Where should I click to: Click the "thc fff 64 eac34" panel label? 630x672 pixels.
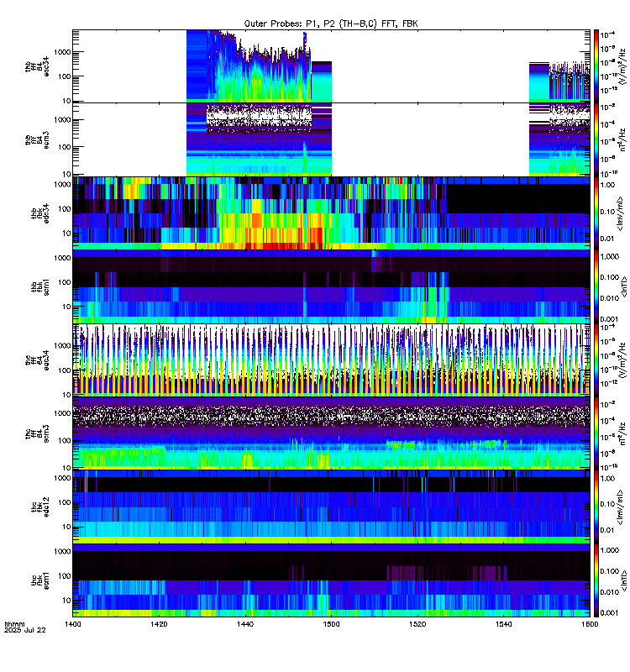[x=37, y=360]
